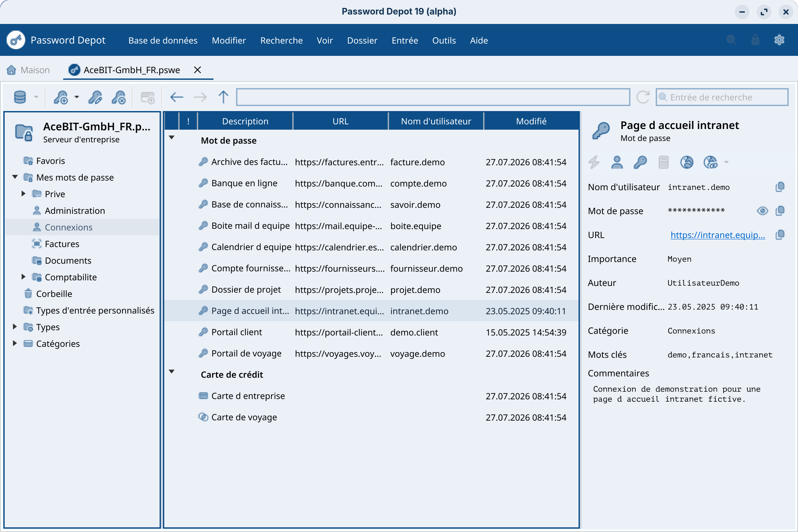Click the refresh icon beside the path bar
Viewport: 798px width, 532px height.
coord(643,97)
